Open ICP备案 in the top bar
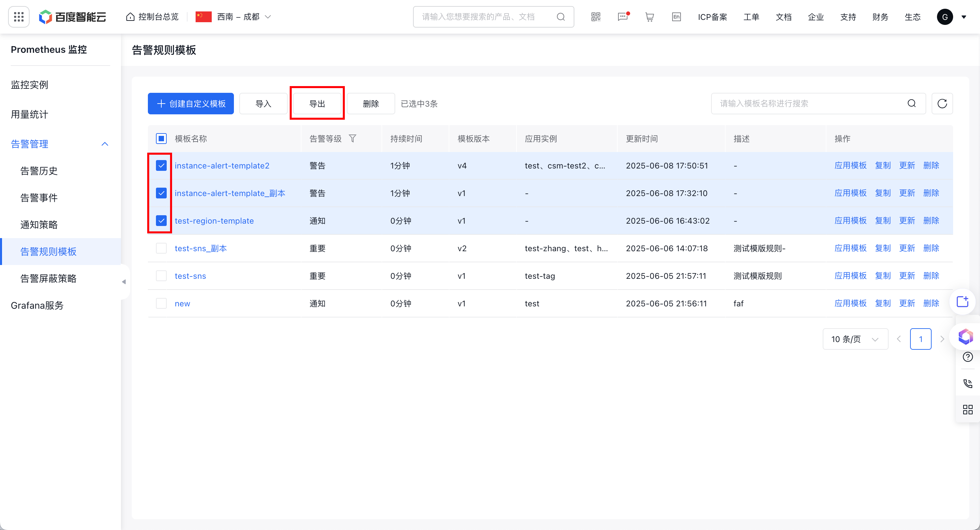 pyautogui.click(x=712, y=17)
